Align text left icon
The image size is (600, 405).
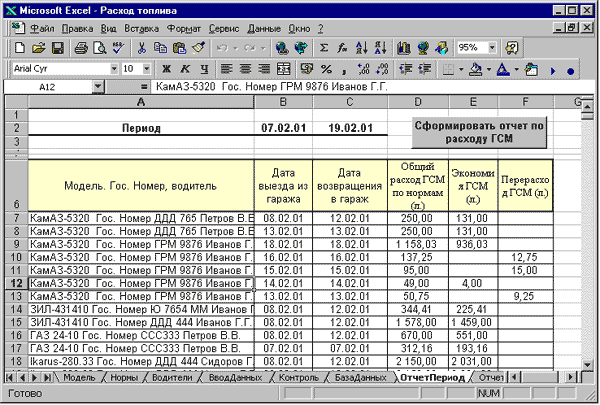pos(227,69)
